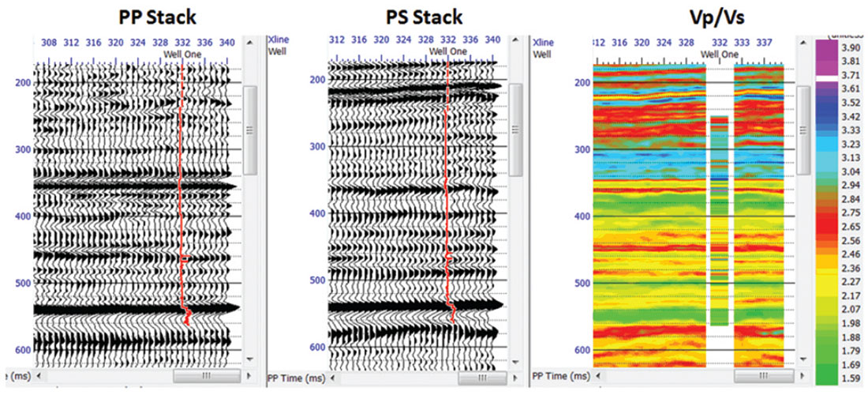This screenshot has width=868, height=395.
Task: Select the 2.94 teal-green legend swatch
Action: click(825, 186)
